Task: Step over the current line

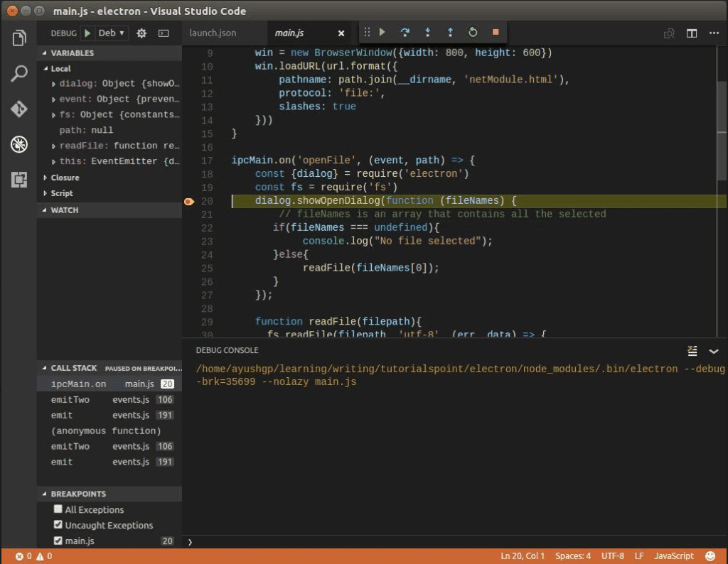Action: (x=405, y=32)
